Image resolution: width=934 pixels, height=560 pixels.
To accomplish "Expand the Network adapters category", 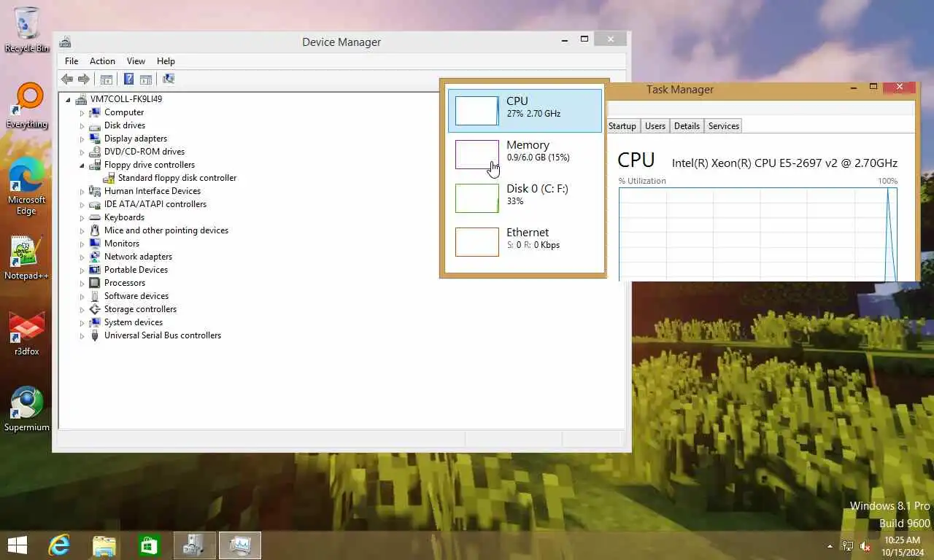I will coord(82,257).
